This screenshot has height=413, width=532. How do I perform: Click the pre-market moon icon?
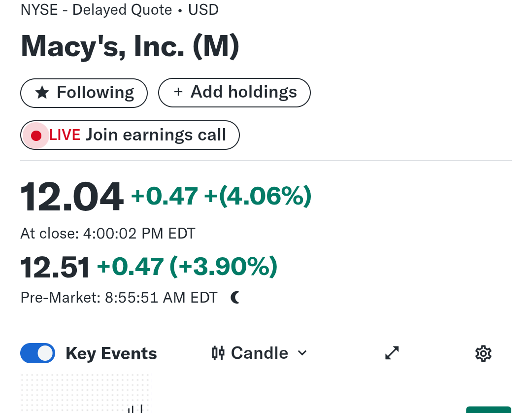(x=235, y=297)
